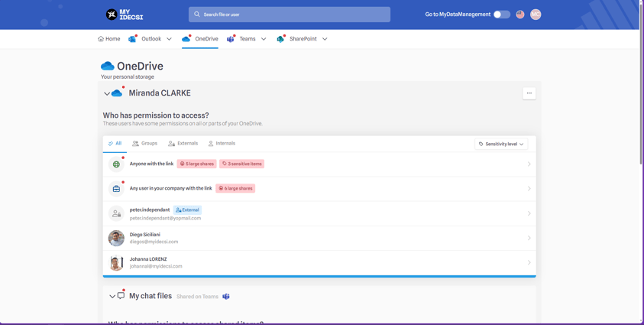
Task: Click the 5 large shares badge
Action: pyautogui.click(x=196, y=164)
